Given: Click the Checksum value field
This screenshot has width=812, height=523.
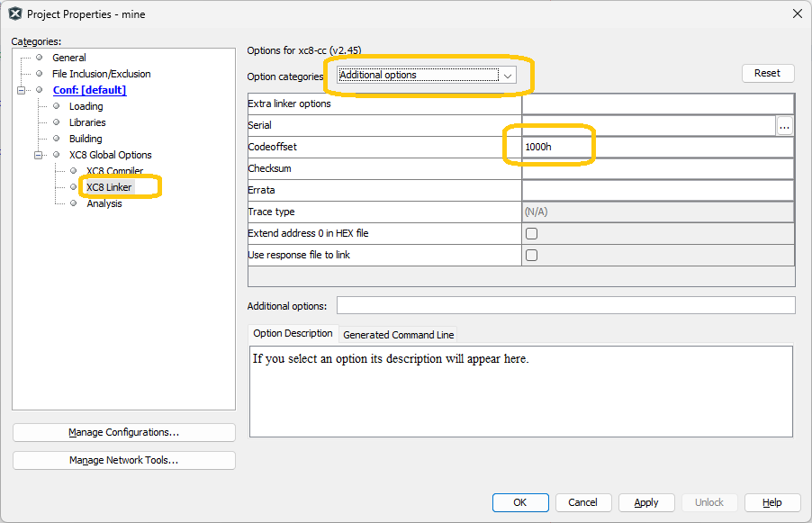Looking at the screenshot, I should click(658, 169).
